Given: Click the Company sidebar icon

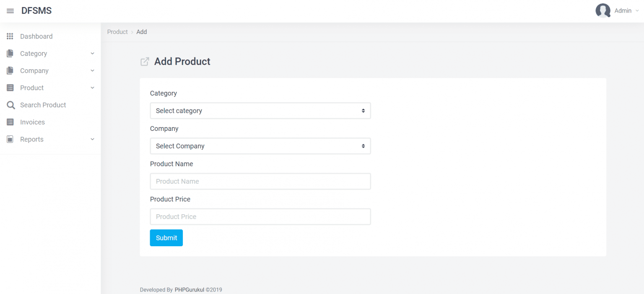Looking at the screenshot, I should pos(10,70).
